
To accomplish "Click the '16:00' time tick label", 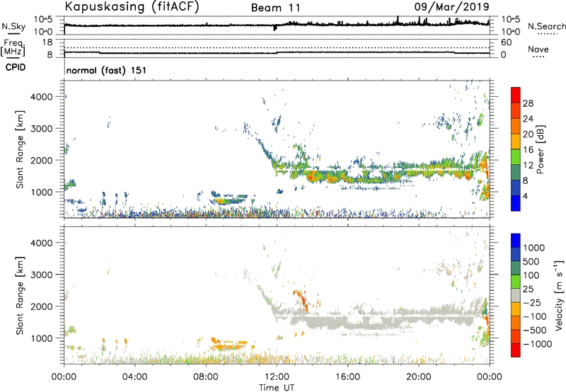I will 347,377.
